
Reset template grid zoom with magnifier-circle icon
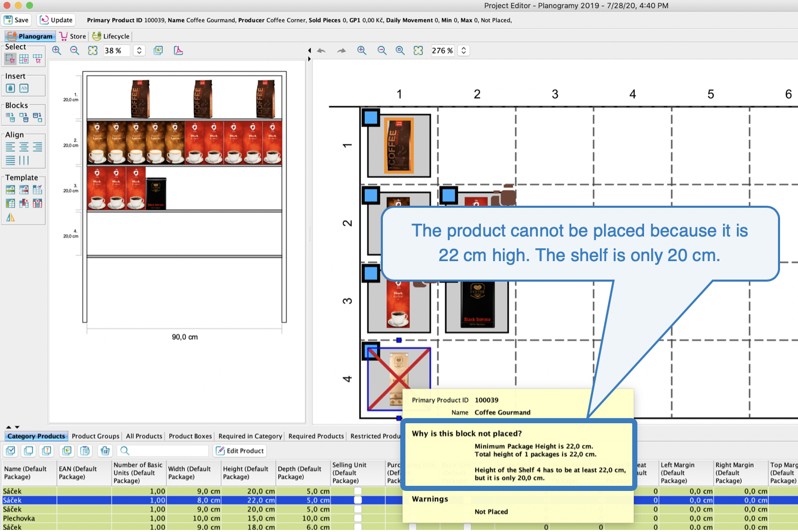pyautogui.click(x=400, y=50)
